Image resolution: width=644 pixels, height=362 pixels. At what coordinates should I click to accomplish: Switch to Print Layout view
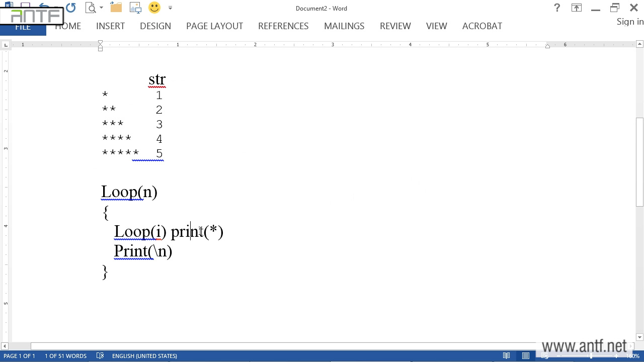[x=526, y=356]
